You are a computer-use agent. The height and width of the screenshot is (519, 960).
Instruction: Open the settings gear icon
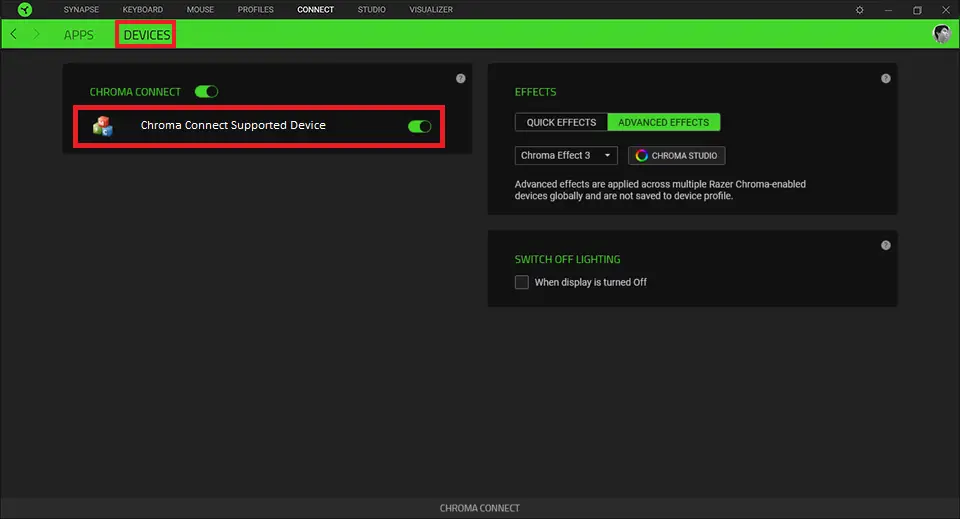tap(860, 10)
